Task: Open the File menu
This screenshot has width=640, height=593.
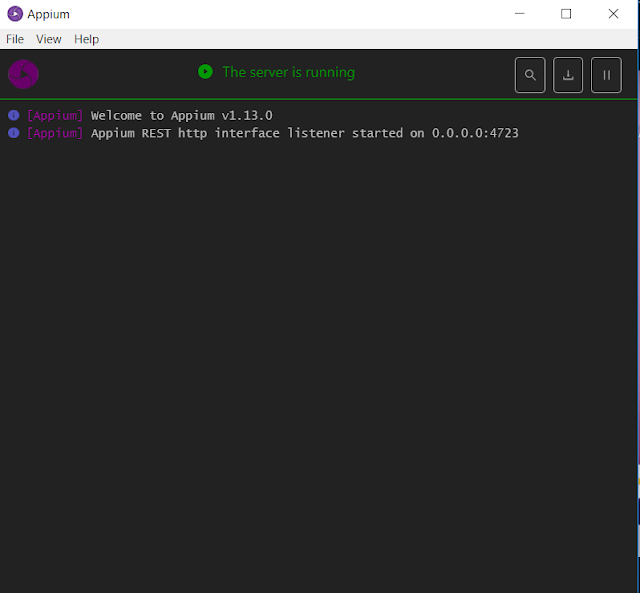Action: 15,39
